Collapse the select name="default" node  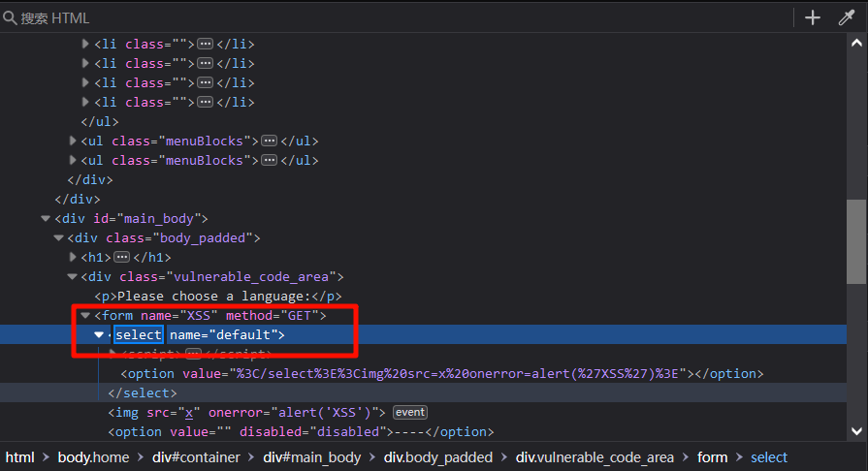point(99,335)
